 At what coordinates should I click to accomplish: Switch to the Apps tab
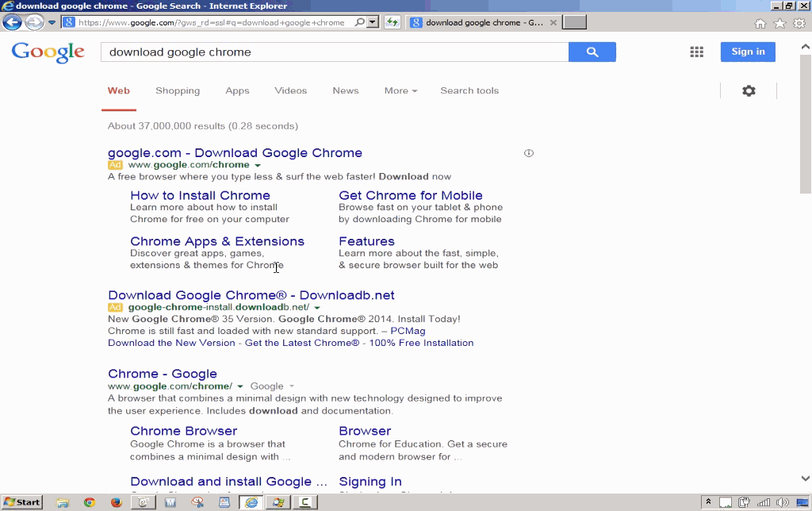[x=237, y=90]
